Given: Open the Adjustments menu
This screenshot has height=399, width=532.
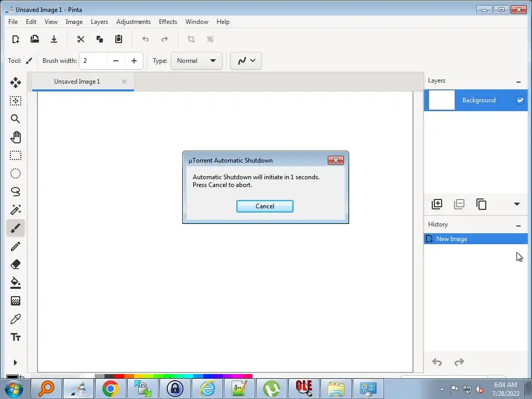Looking at the screenshot, I should click(x=134, y=22).
